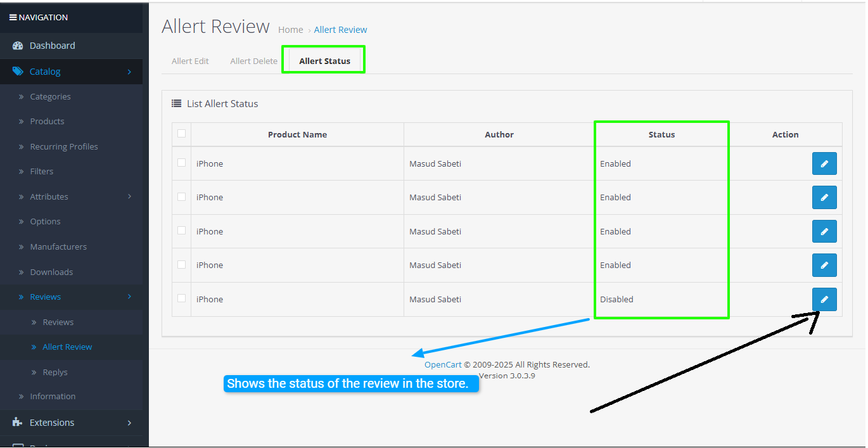Open the OpenCart footer link
Viewport: 868px width, 448px height.
[x=443, y=365]
